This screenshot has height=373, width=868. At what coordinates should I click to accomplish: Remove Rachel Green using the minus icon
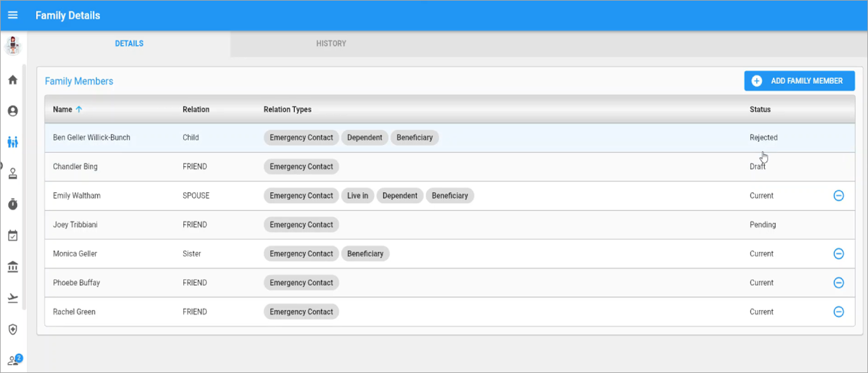838,312
